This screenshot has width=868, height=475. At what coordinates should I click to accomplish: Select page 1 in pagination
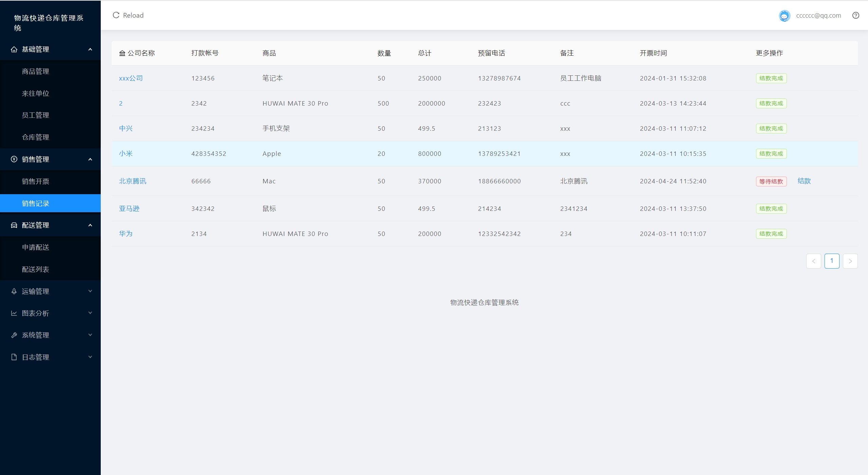tap(832, 261)
